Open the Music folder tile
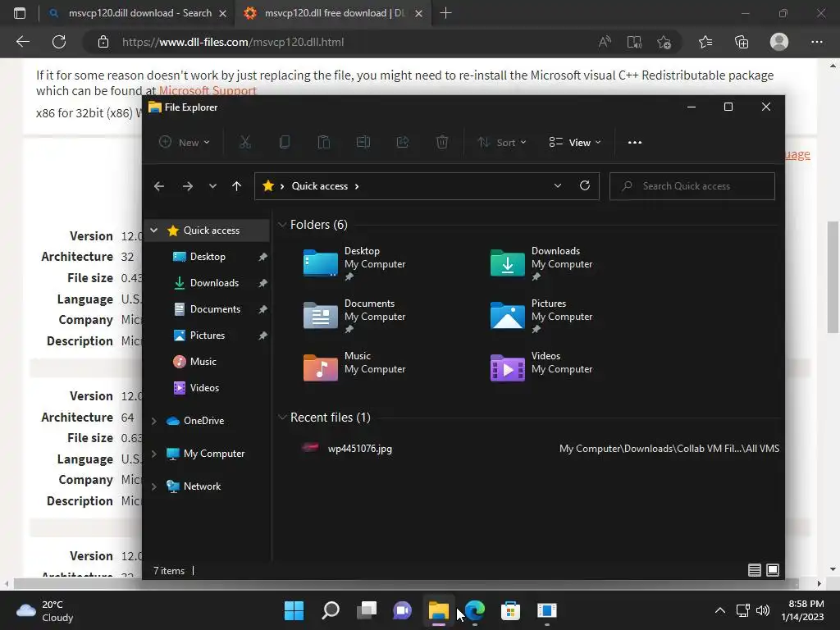This screenshot has width=840, height=630. coord(354,367)
